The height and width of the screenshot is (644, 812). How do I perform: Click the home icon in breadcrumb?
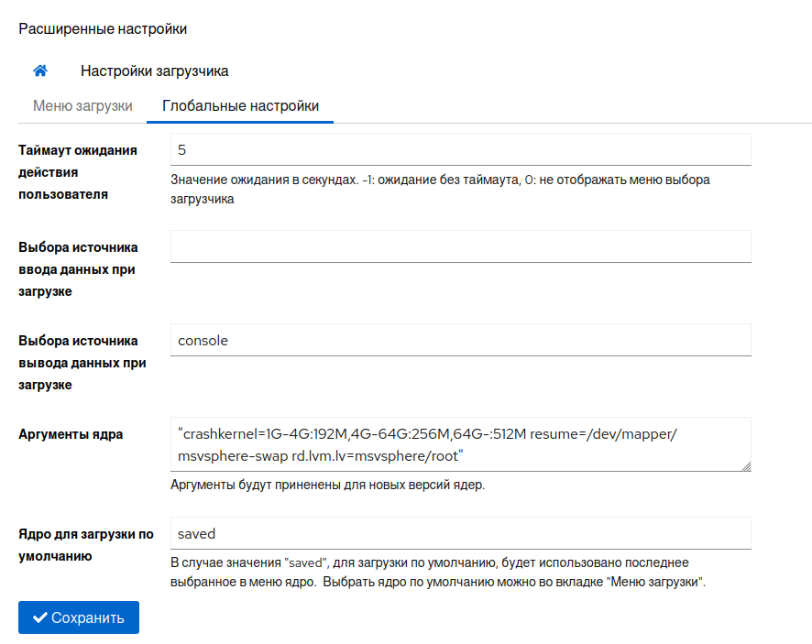point(40,71)
